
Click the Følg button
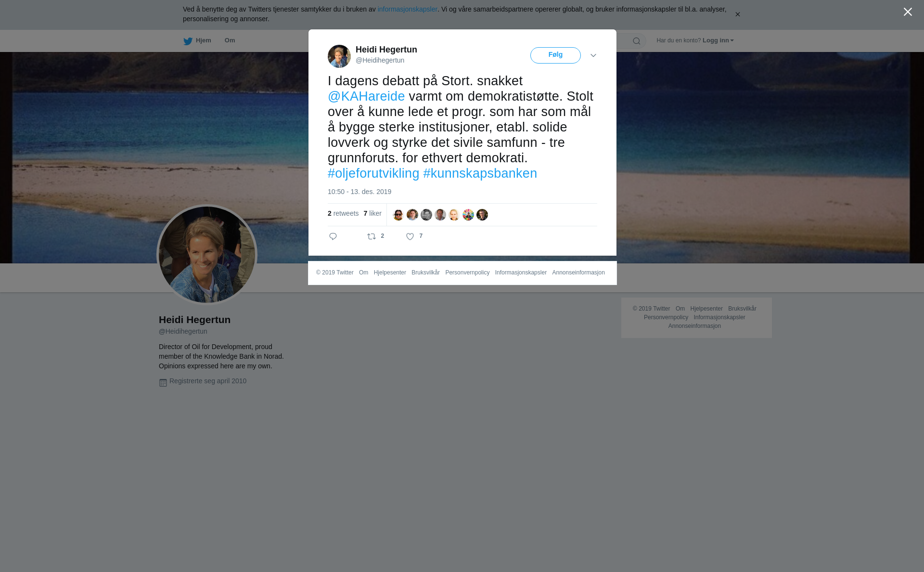click(555, 55)
